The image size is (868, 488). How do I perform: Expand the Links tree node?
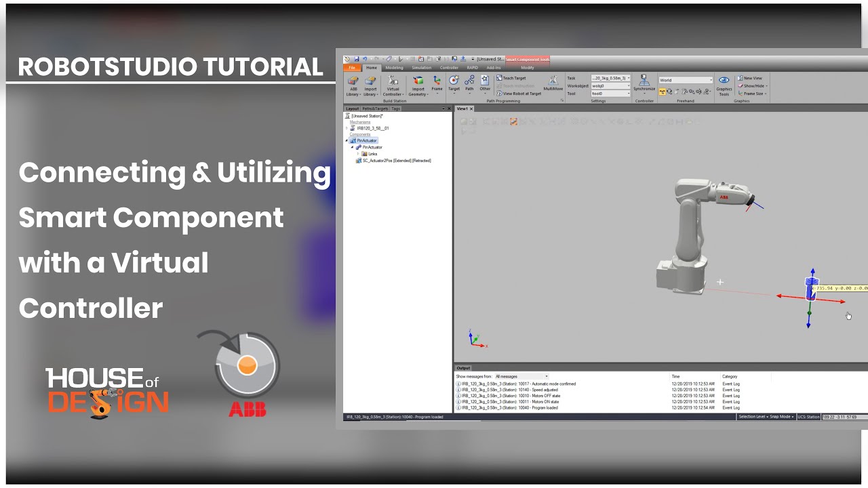tap(358, 154)
